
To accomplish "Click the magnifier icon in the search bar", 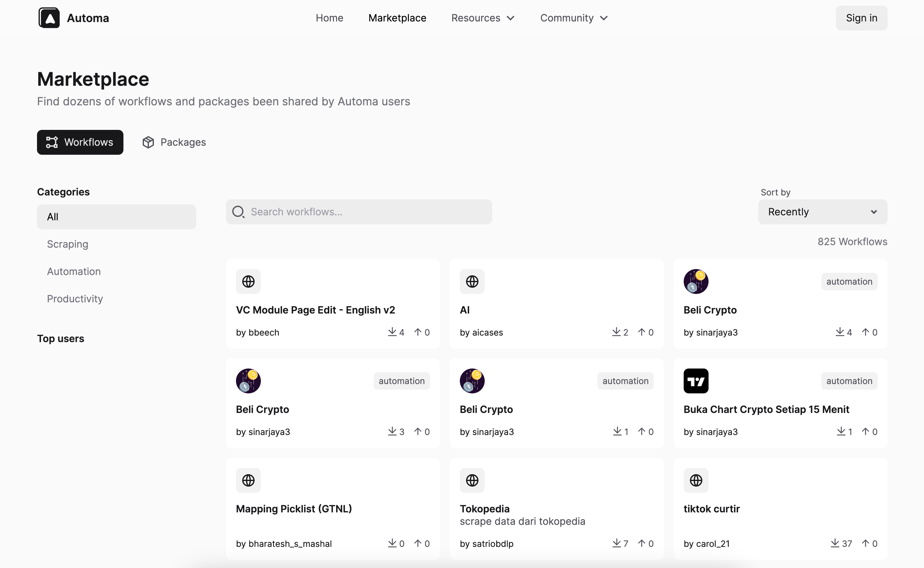I will pos(238,212).
